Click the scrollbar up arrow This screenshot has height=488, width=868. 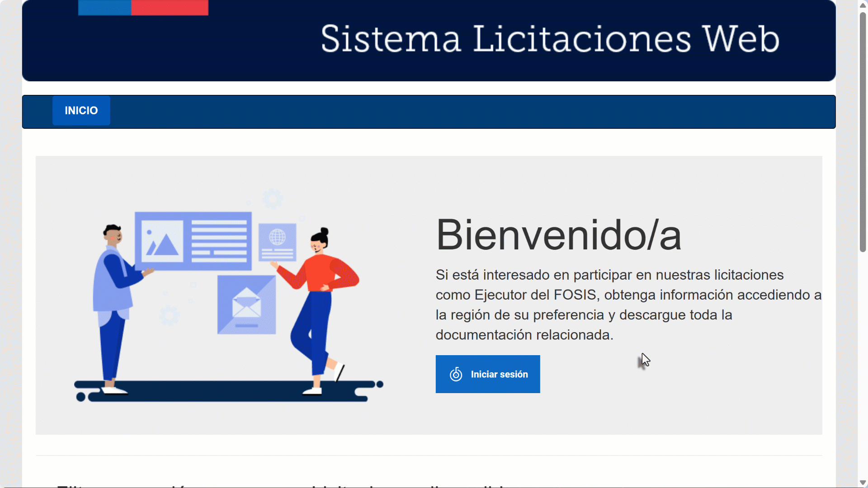pyautogui.click(x=863, y=5)
